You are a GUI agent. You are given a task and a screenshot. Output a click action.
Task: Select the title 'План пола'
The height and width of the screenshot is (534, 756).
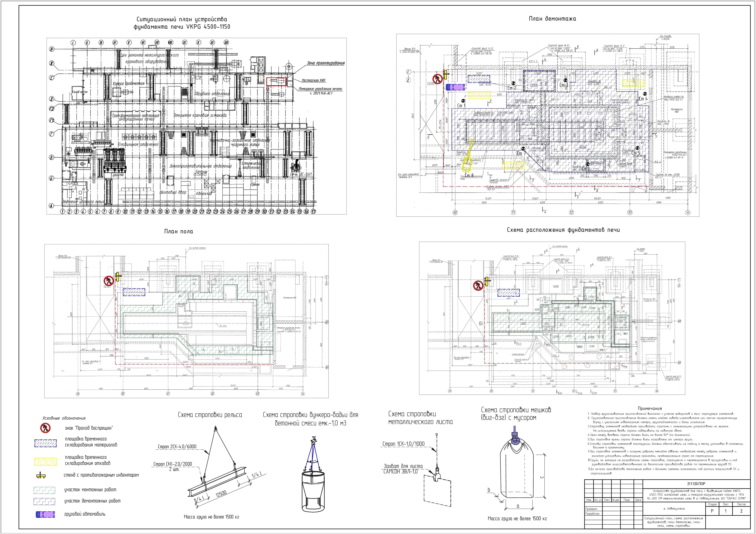179,231
